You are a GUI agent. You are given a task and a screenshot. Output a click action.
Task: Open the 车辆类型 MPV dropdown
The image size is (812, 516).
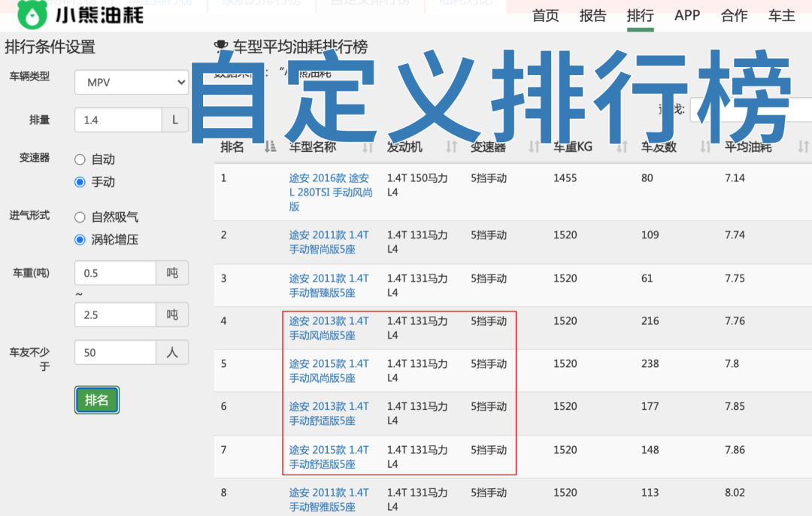point(132,83)
